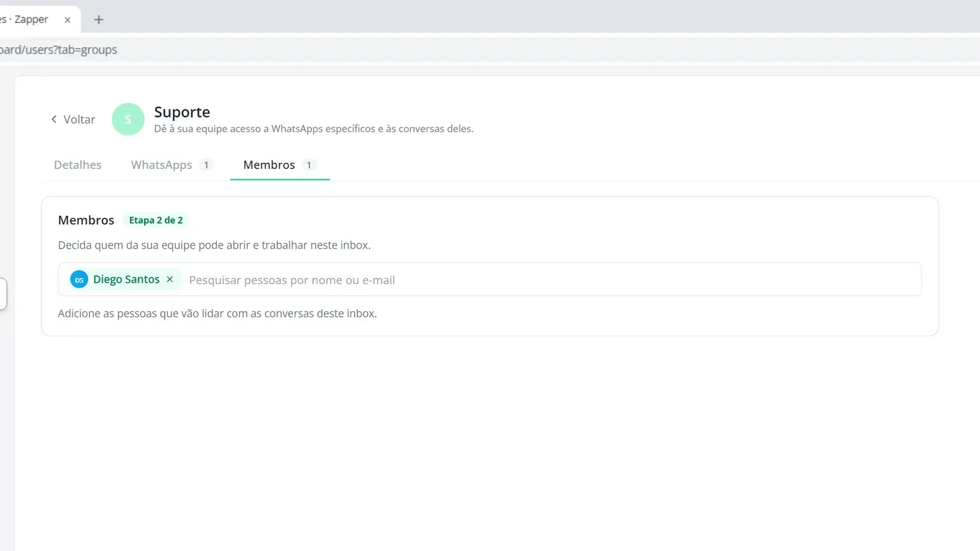Click the Diego Santos member chip

124,279
